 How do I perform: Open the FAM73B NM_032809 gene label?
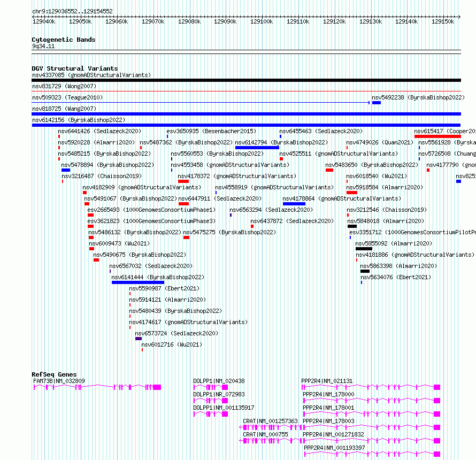59,381
